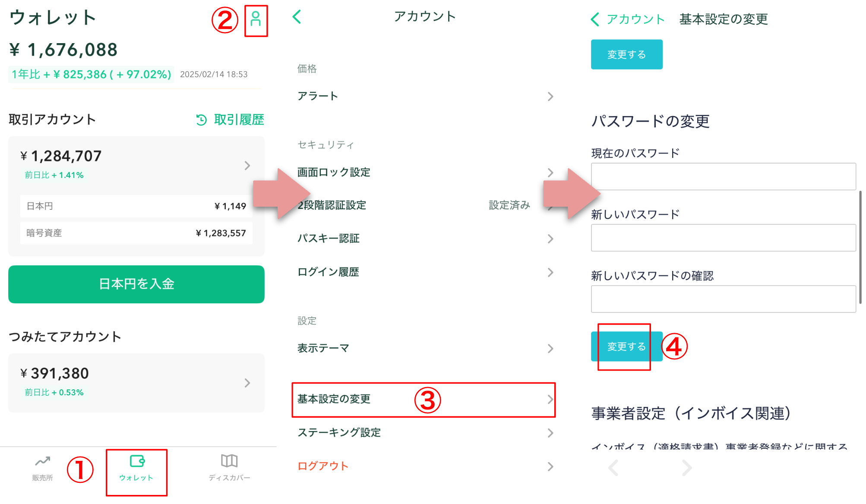Open 取引履歴 history clock icon
The width and height of the screenshot is (866, 504).
point(202,120)
